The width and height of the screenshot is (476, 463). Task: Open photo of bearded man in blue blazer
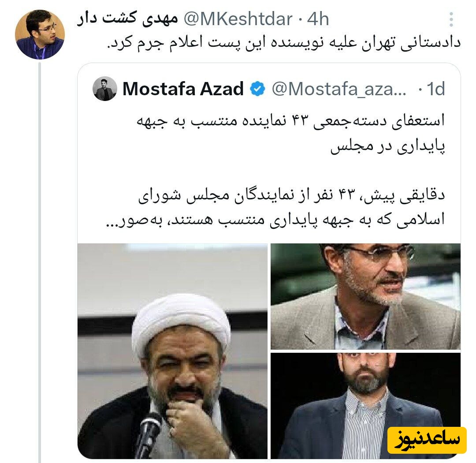(365, 406)
